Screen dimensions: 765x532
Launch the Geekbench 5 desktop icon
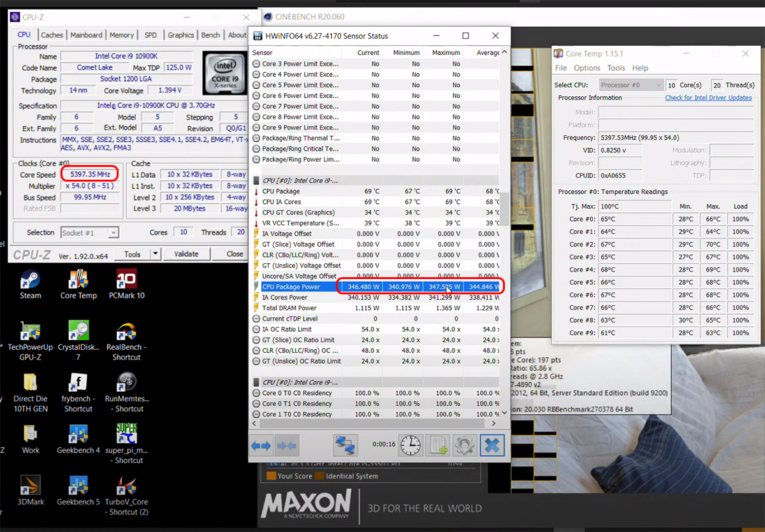tap(78, 491)
